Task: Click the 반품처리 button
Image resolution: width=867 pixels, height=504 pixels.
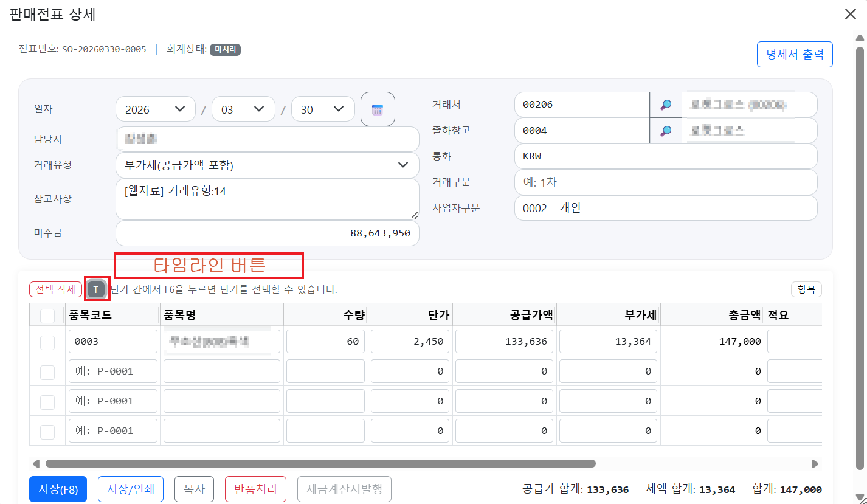Action: point(255,489)
